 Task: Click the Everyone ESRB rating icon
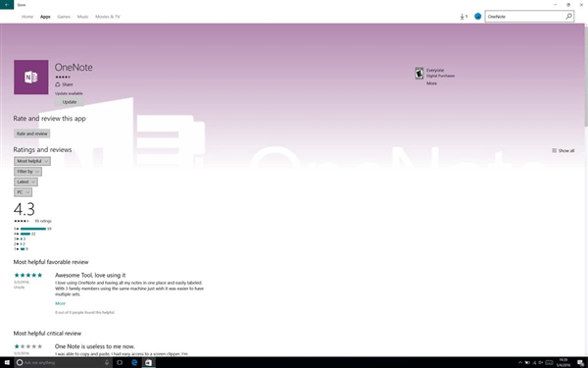click(x=419, y=73)
